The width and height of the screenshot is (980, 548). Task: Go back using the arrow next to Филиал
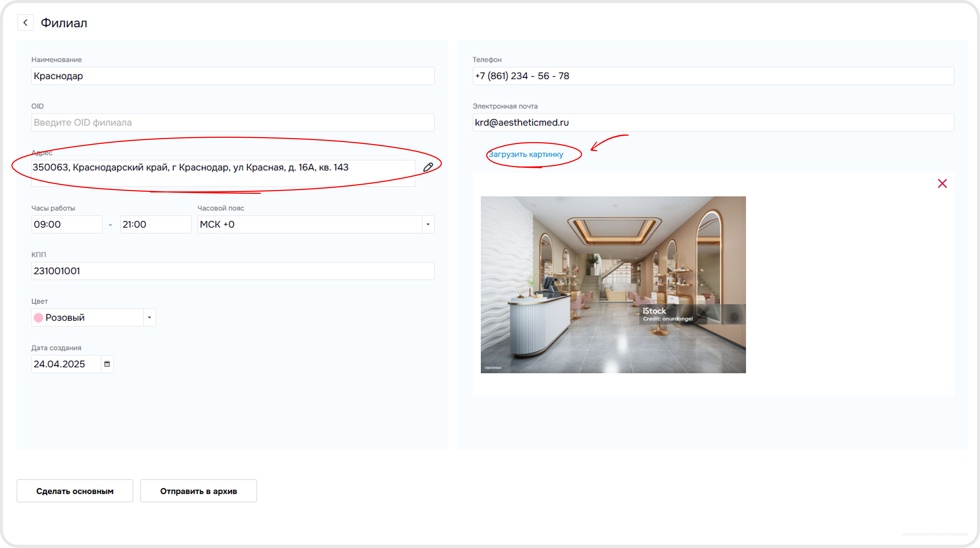tap(25, 22)
